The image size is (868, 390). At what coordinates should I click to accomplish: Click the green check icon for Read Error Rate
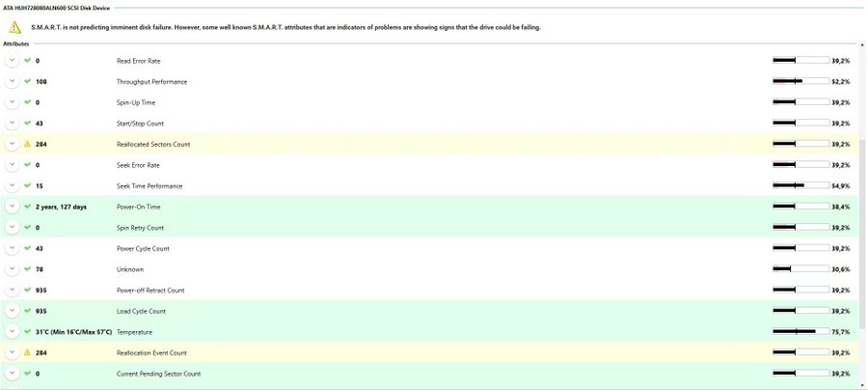pyautogui.click(x=28, y=61)
